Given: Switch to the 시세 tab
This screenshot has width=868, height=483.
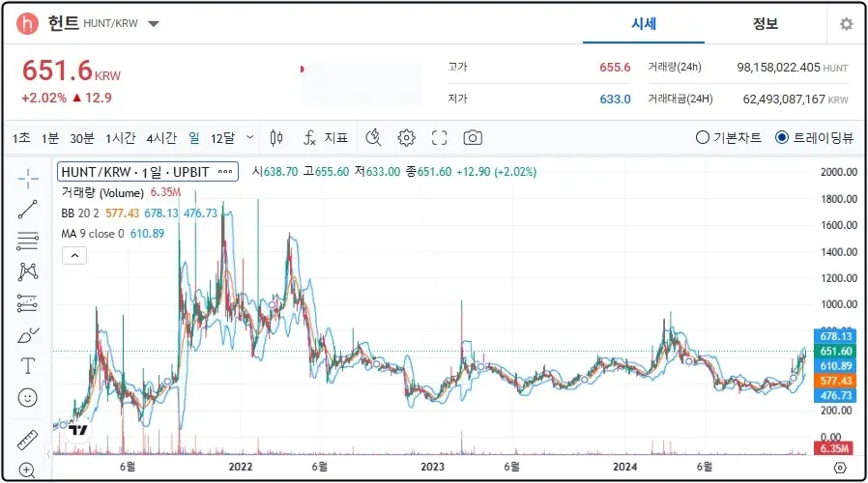Looking at the screenshot, I should coord(644,24).
